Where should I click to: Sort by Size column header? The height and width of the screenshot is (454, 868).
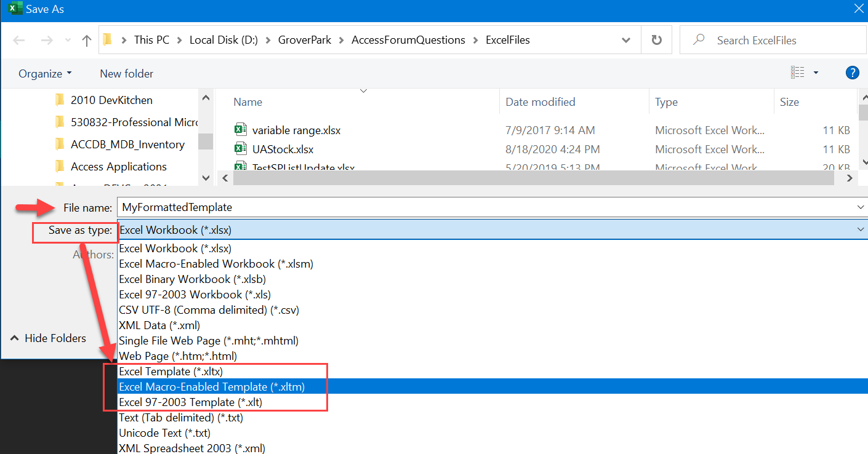(x=789, y=102)
